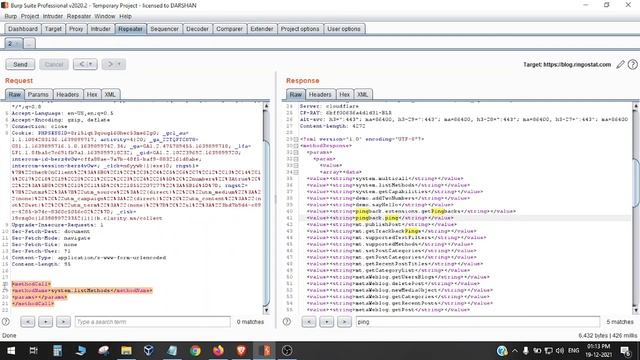Launch Google Chrome from taskbar
This screenshot has width=640, height=360.
196,351
